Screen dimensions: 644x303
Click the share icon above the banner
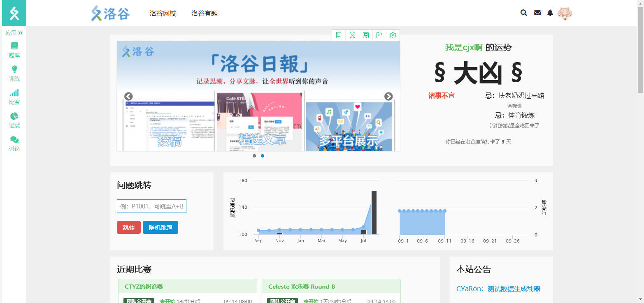[379, 35]
